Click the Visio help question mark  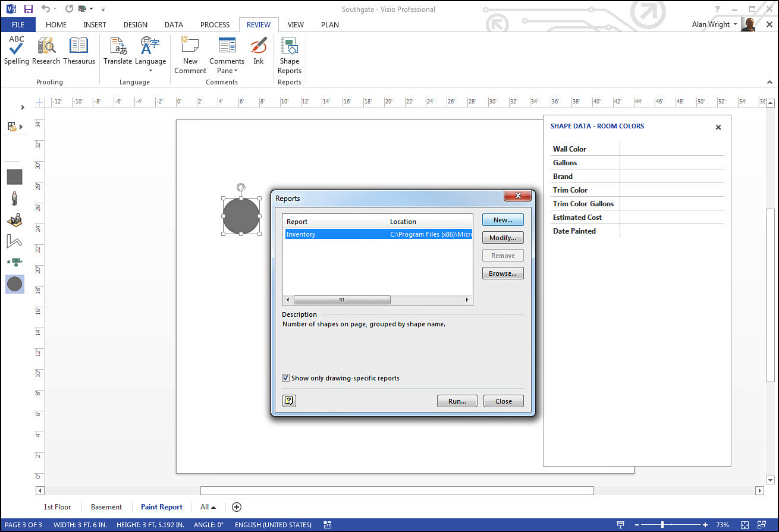click(718, 9)
